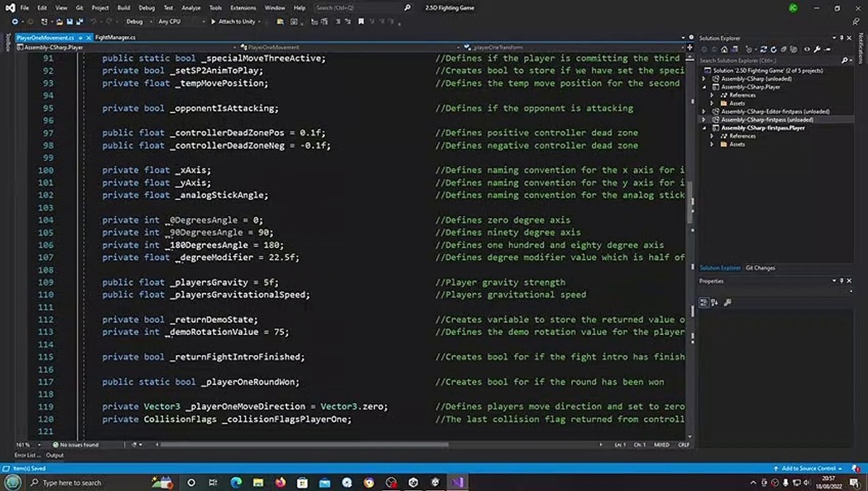Click Add to Source Control button

808,468
